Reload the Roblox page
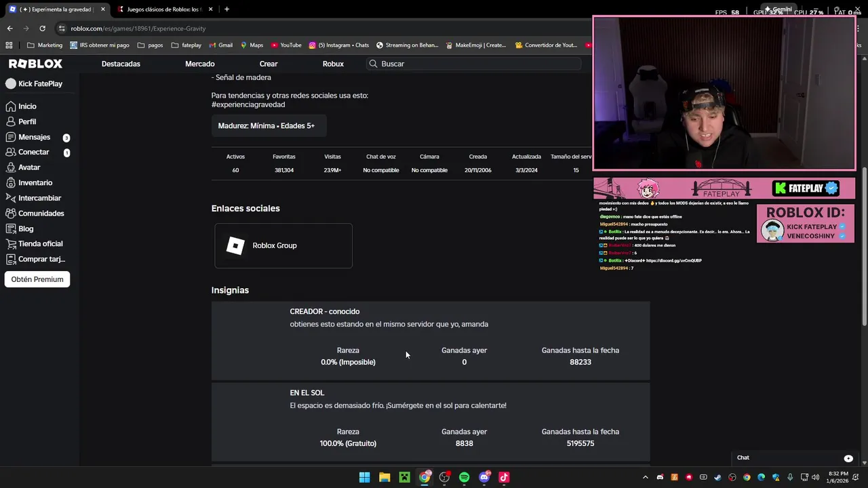Viewport: 868px width, 488px height. 42,28
